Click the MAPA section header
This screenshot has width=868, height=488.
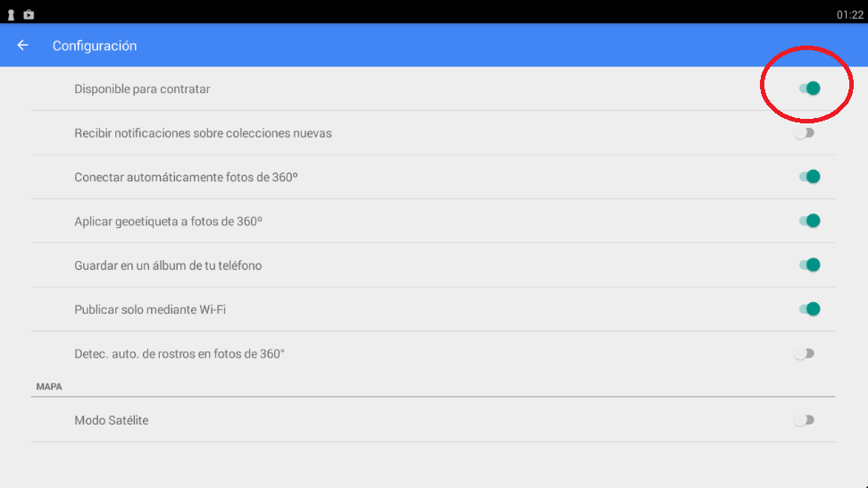(49, 387)
